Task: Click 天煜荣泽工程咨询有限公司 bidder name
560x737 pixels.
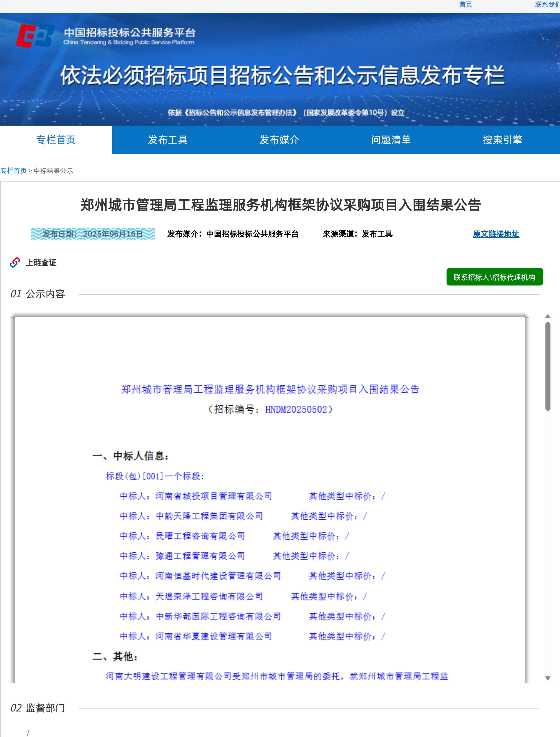Action: point(209,596)
